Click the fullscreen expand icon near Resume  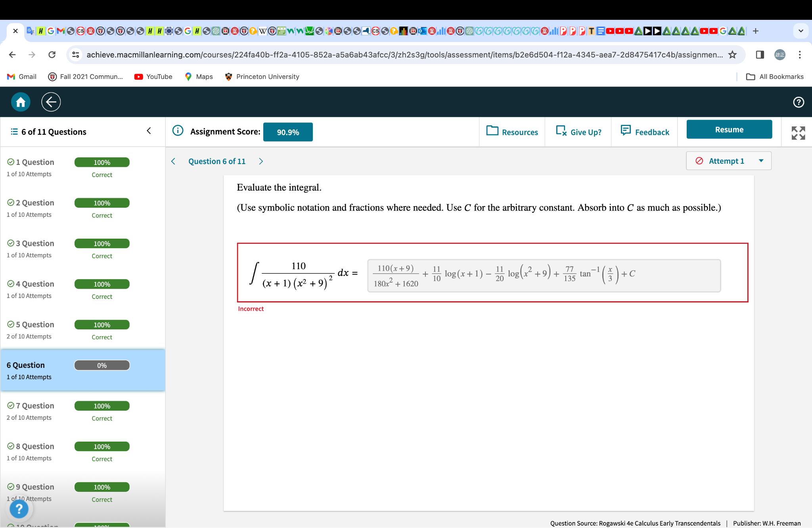click(798, 132)
